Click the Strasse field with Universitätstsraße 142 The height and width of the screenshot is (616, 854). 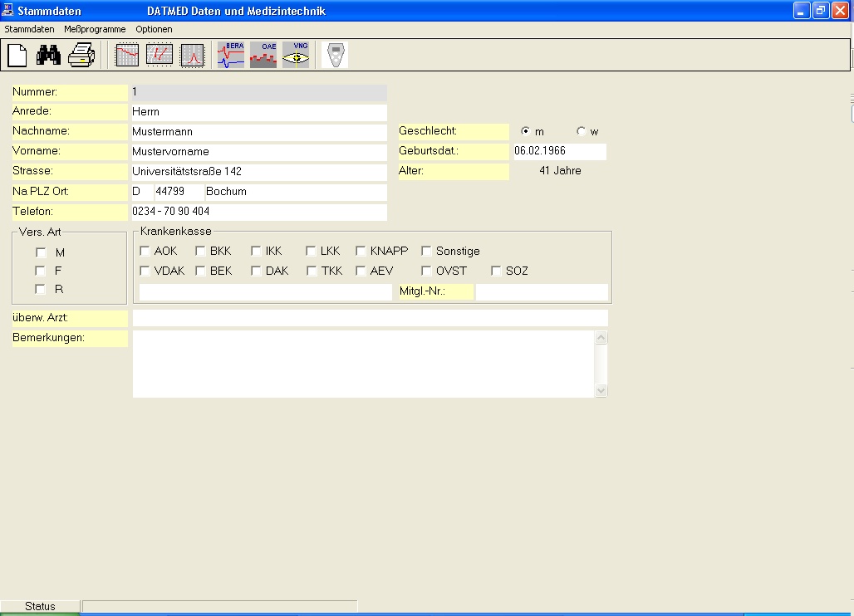[259, 172]
